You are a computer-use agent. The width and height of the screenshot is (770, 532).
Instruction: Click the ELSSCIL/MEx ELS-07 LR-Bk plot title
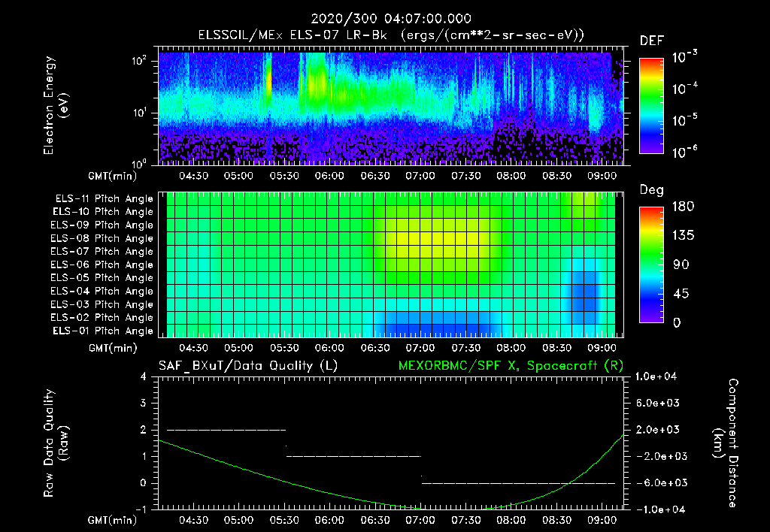pos(391,35)
